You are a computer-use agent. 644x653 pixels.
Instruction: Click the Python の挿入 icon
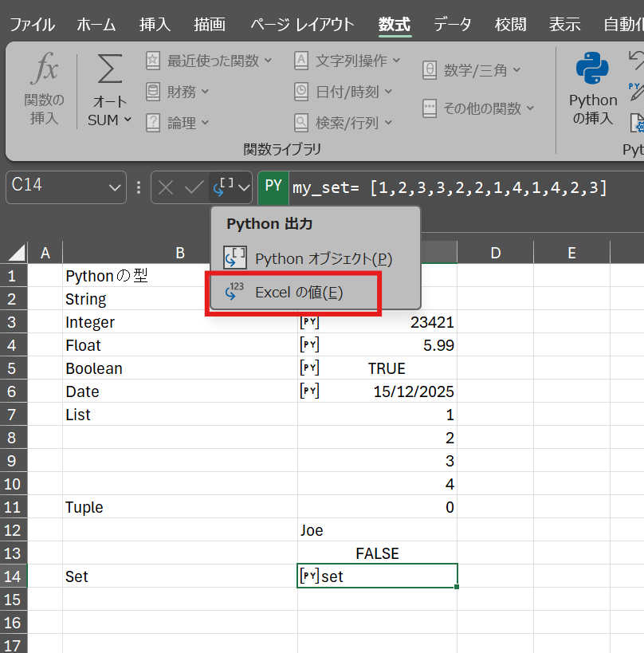[592, 69]
